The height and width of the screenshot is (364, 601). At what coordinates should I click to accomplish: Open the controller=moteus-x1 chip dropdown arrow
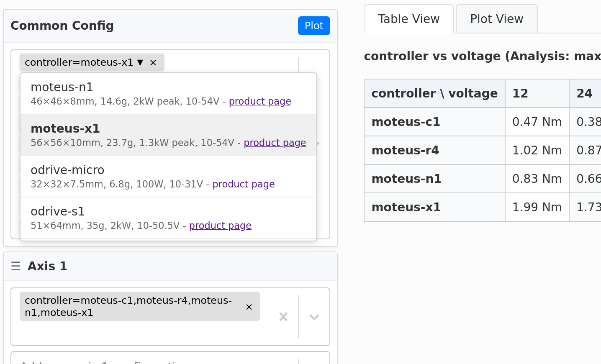click(x=140, y=62)
